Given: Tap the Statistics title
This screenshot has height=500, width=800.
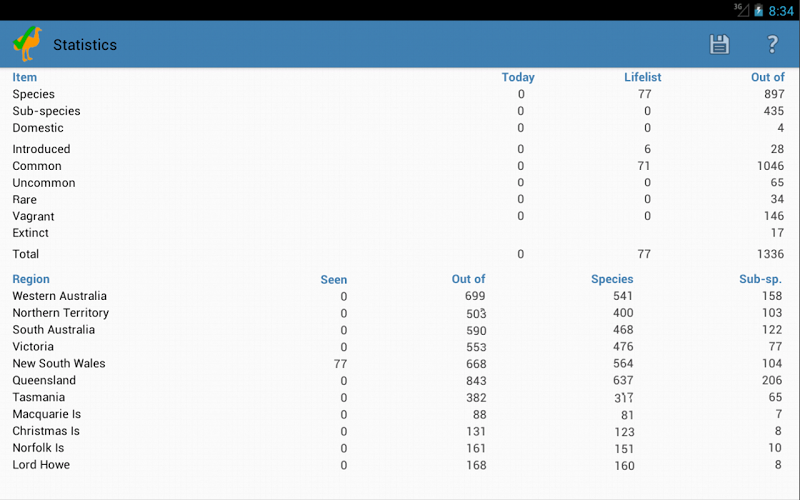Looking at the screenshot, I should pos(85,45).
